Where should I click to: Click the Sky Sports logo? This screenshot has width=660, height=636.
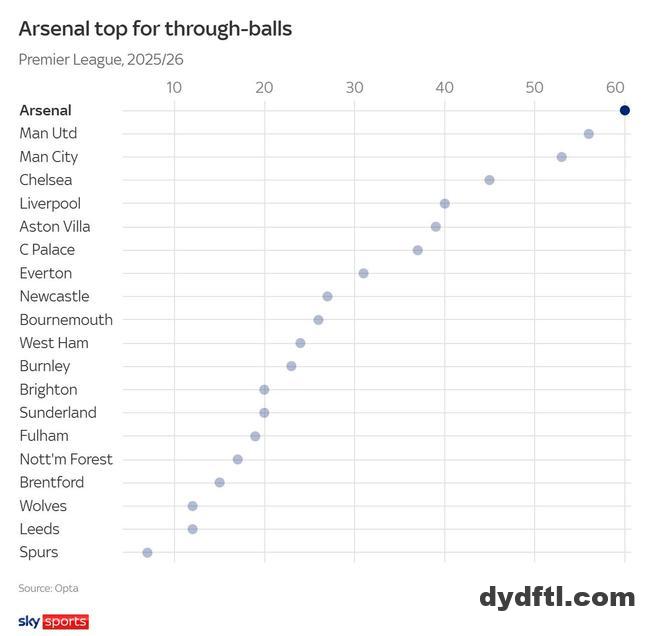[x=53, y=622]
